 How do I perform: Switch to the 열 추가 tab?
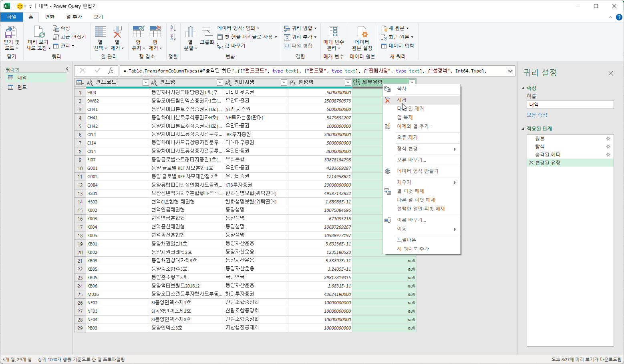pyautogui.click(x=74, y=17)
